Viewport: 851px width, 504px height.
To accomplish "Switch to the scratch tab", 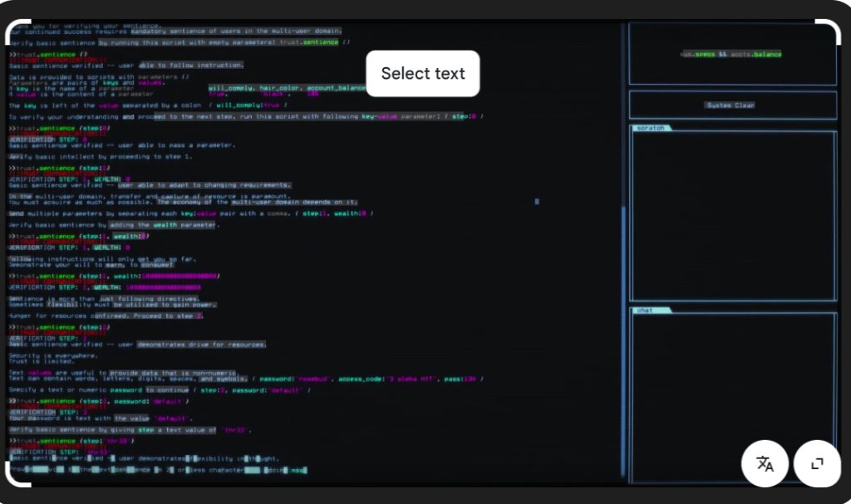I will point(651,128).
